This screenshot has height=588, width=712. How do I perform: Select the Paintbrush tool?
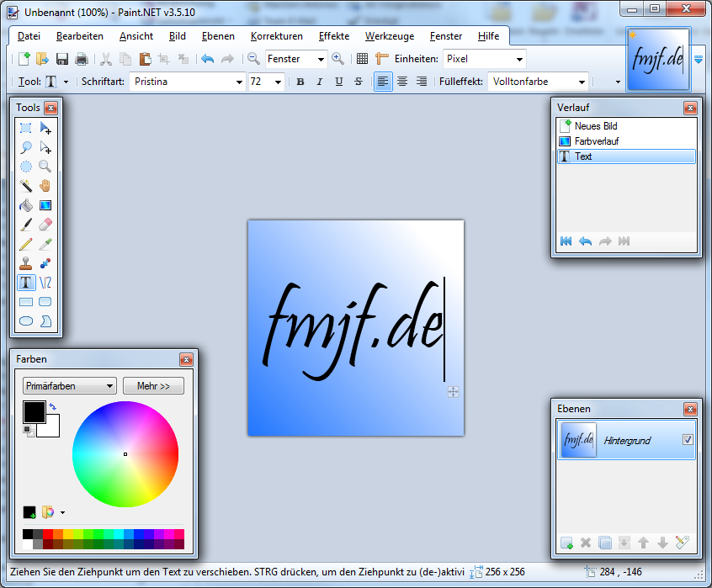tap(26, 225)
